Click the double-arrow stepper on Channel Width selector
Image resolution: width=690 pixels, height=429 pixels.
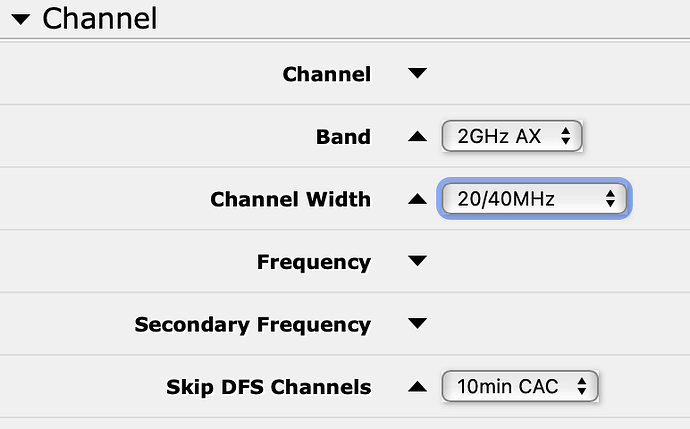pos(610,199)
